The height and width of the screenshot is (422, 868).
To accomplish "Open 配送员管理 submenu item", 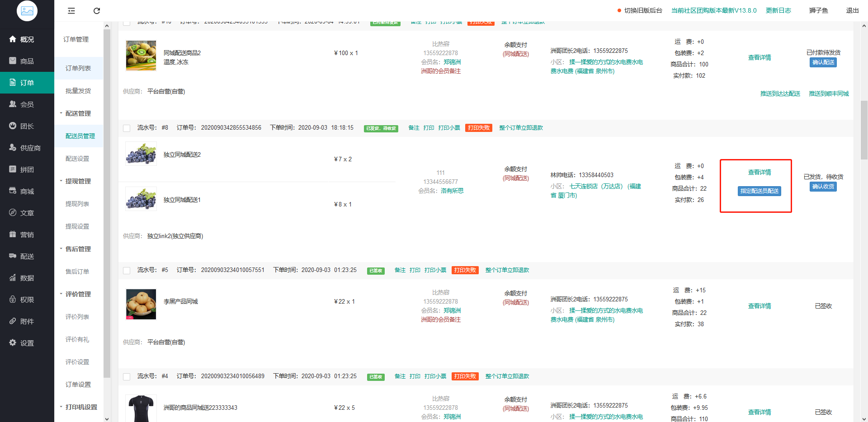I will [x=79, y=136].
